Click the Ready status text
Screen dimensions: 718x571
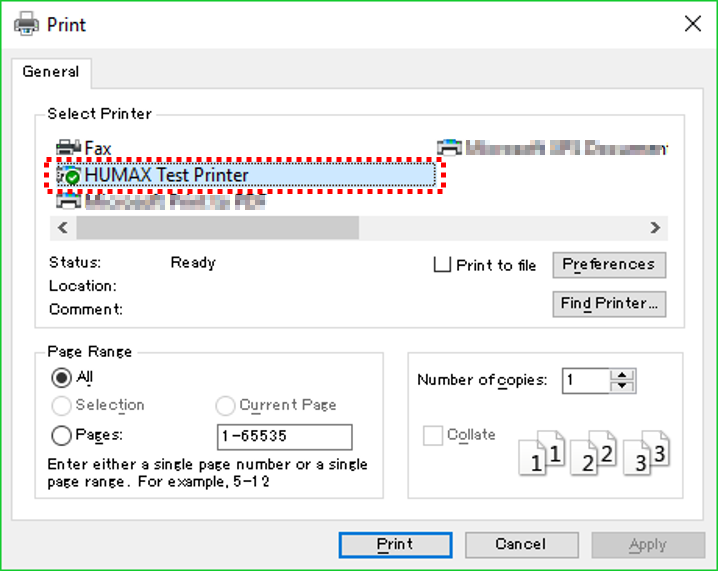tap(193, 263)
